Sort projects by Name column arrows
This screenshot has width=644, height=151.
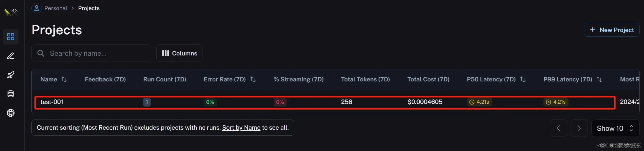[64, 79]
